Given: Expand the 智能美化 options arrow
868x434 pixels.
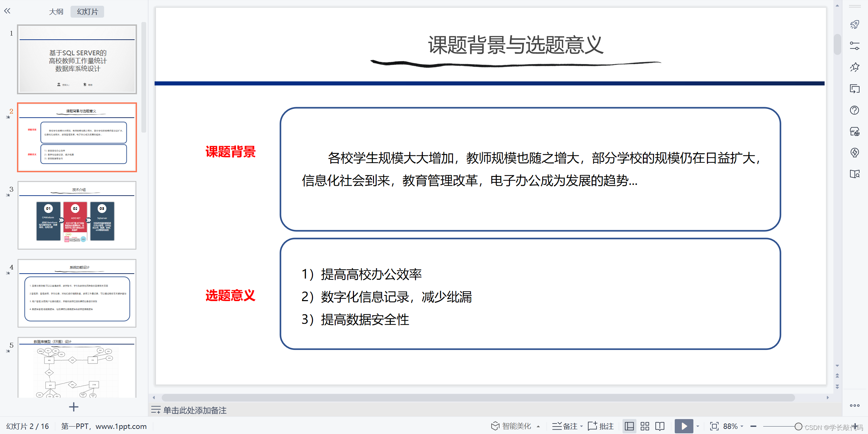Looking at the screenshot, I should [x=538, y=427].
